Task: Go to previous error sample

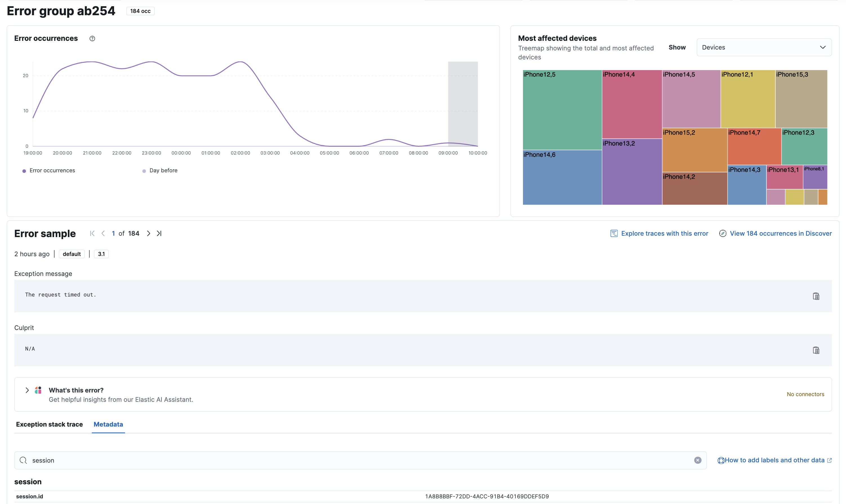Action: pos(103,233)
